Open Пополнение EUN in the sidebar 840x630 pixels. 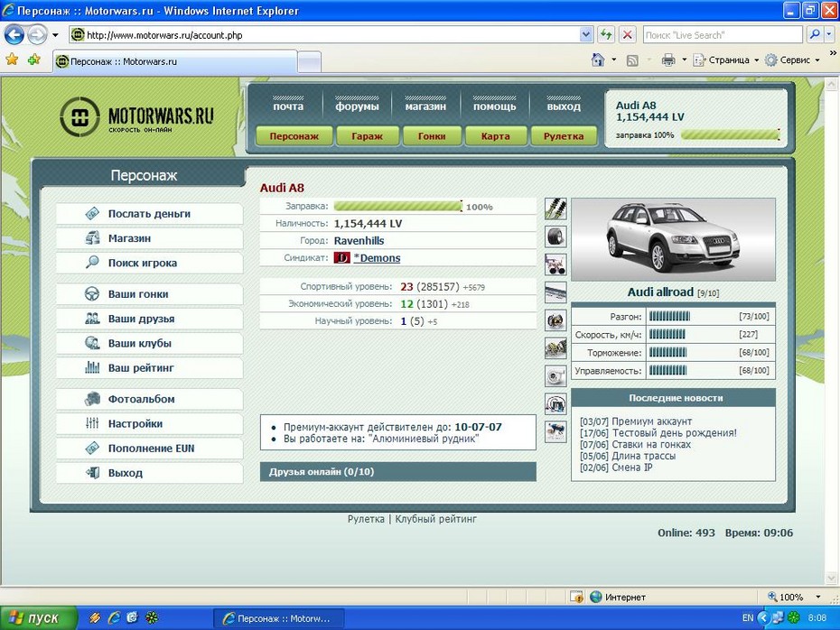[149, 448]
